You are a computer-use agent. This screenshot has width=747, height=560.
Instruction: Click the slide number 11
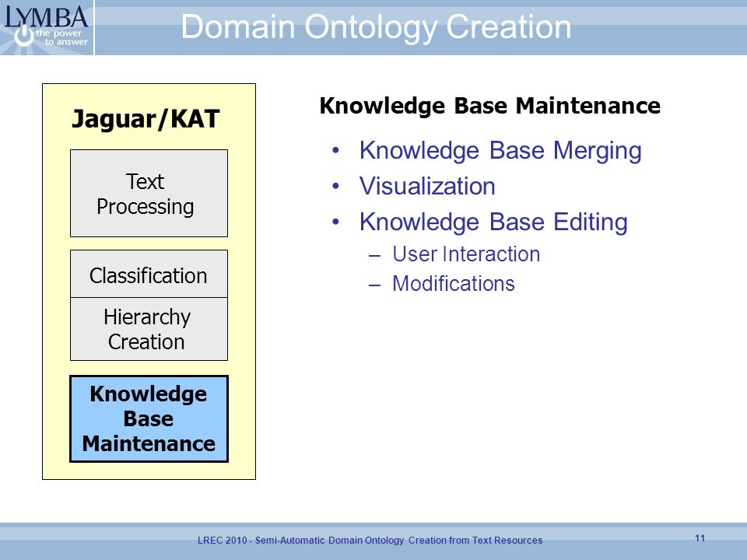(x=700, y=538)
